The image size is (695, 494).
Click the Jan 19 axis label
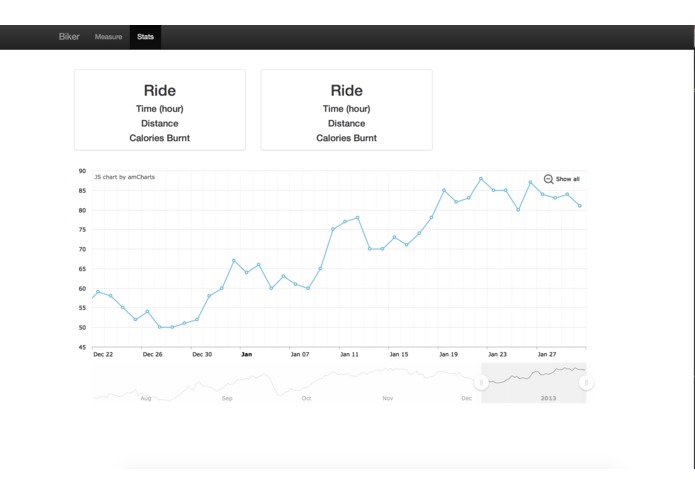click(449, 354)
